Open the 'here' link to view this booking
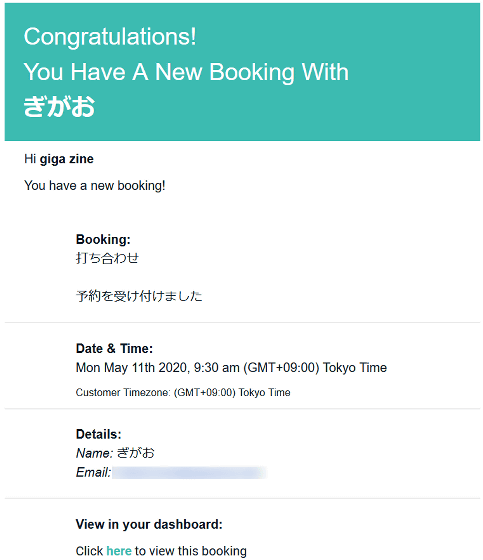Image resolution: width=483 pixels, height=560 pixels. click(119, 550)
